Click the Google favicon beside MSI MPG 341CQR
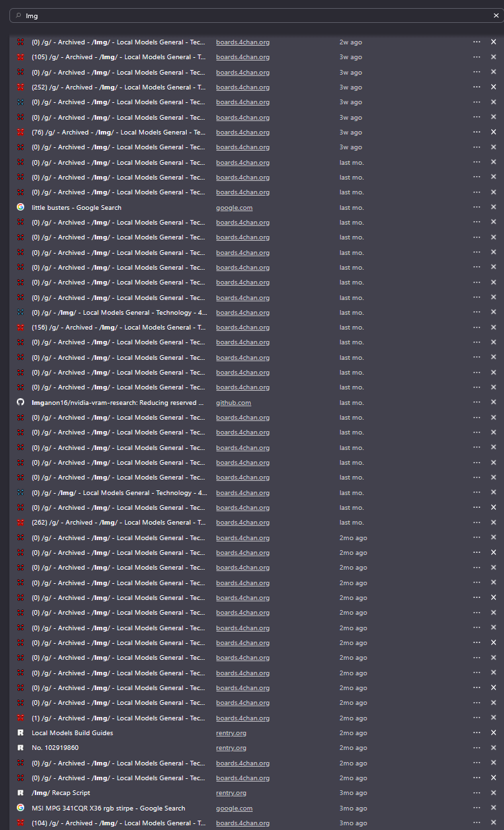This screenshot has height=830, width=504. tap(20, 808)
